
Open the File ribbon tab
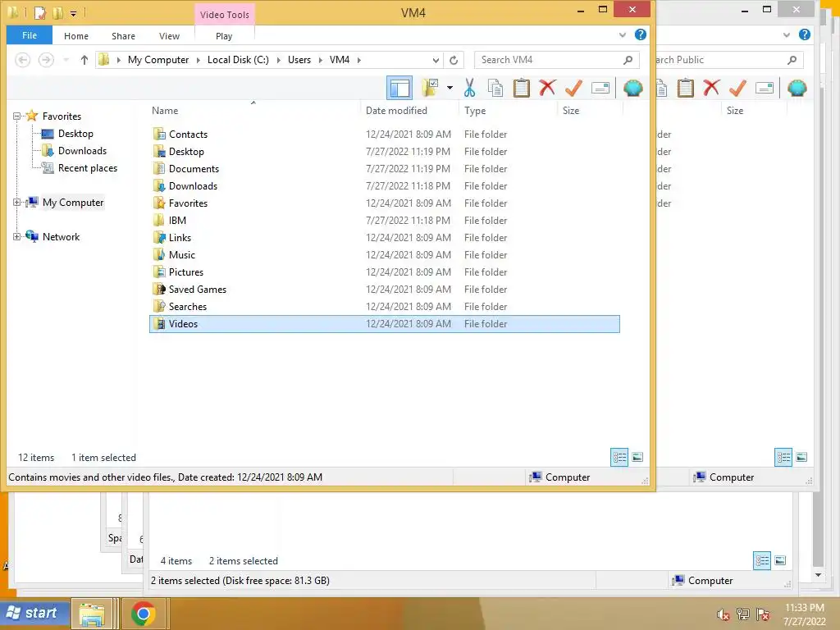tap(30, 35)
